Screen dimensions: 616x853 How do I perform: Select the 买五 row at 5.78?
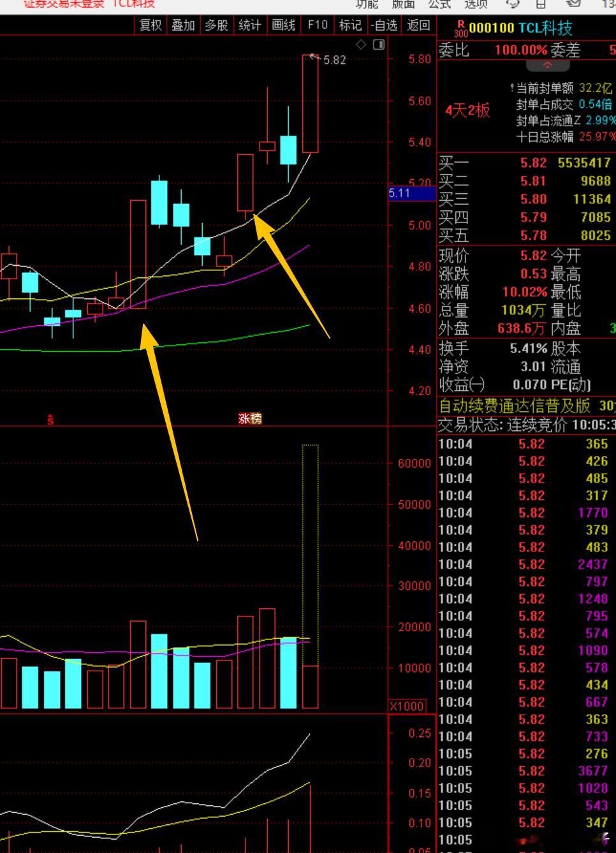pos(526,235)
